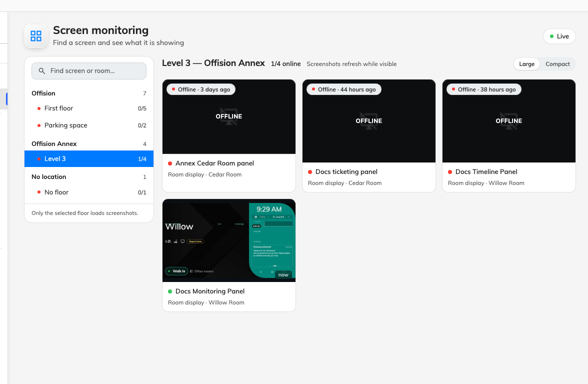Select the Parking space floor
The height and width of the screenshot is (384, 588).
point(89,125)
